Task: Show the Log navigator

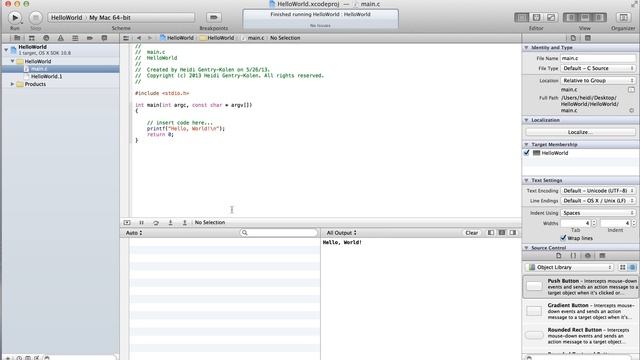Action: [104, 38]
